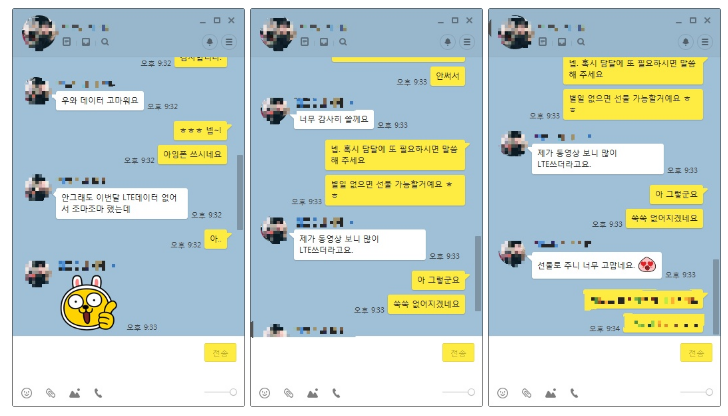The width and height of the screenshot is (728, 416).
Task: Open chat drawer menu in middle chat window
Action: (x=467, y=42)
